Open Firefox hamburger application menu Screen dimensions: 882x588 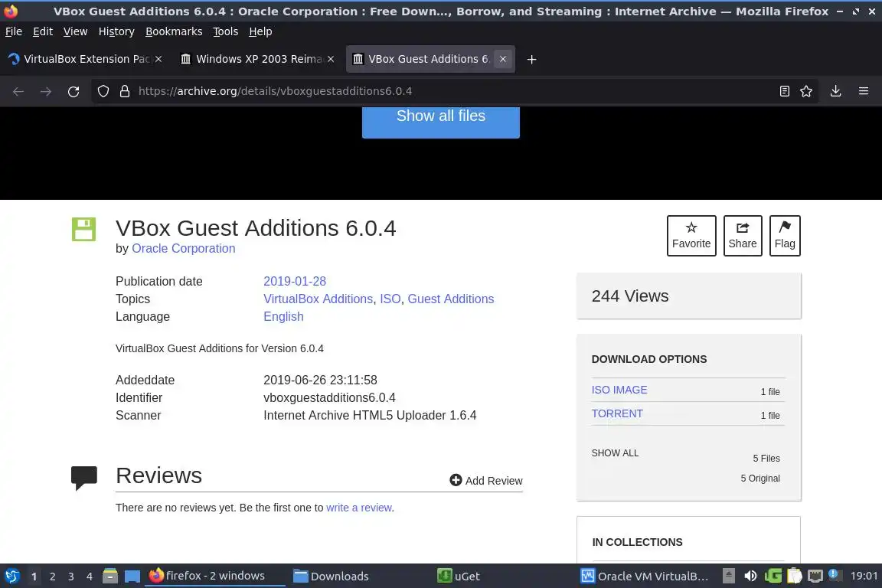pos(864,91)
